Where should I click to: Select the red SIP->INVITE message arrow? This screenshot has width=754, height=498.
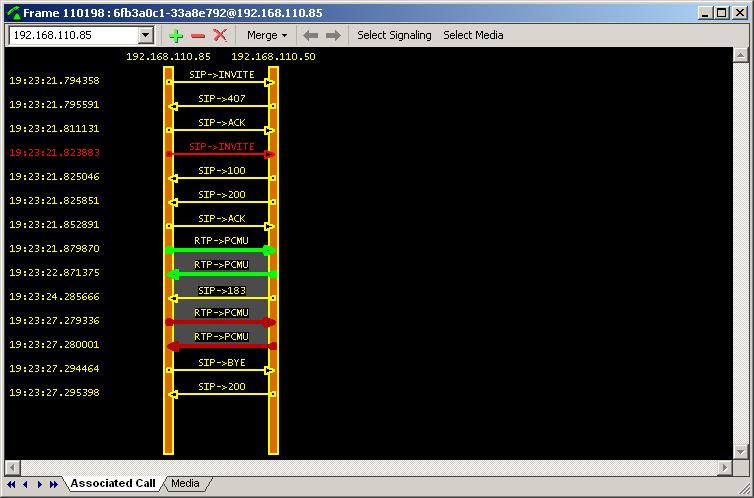tap(221, 154)
